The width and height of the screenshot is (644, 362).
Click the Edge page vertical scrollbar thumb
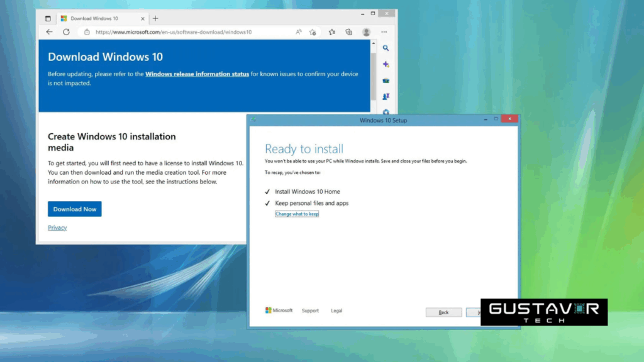[x=374, y=76]
